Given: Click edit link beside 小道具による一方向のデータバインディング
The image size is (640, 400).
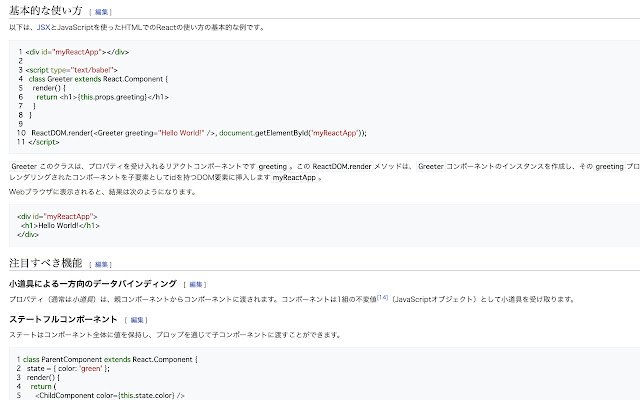Looking at the screenshot, I should coord(196,284).
